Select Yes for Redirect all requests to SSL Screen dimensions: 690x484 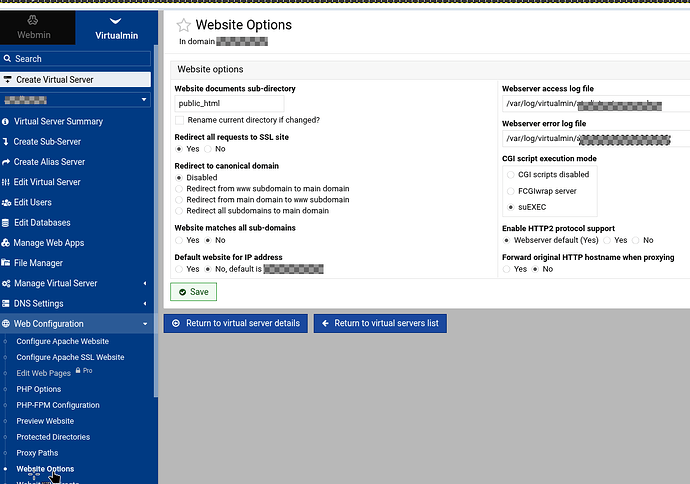[x=179, y=149]
